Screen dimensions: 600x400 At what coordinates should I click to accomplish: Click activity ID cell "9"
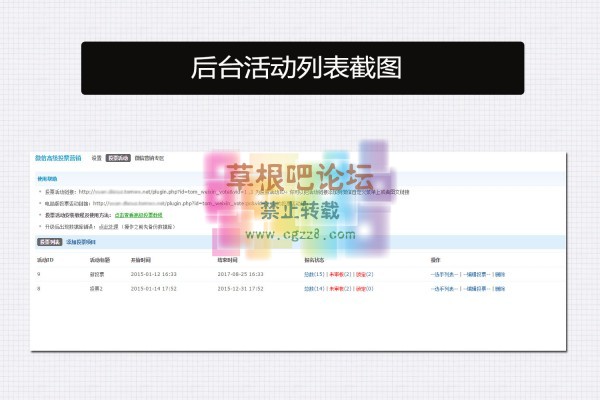point(38,274)
